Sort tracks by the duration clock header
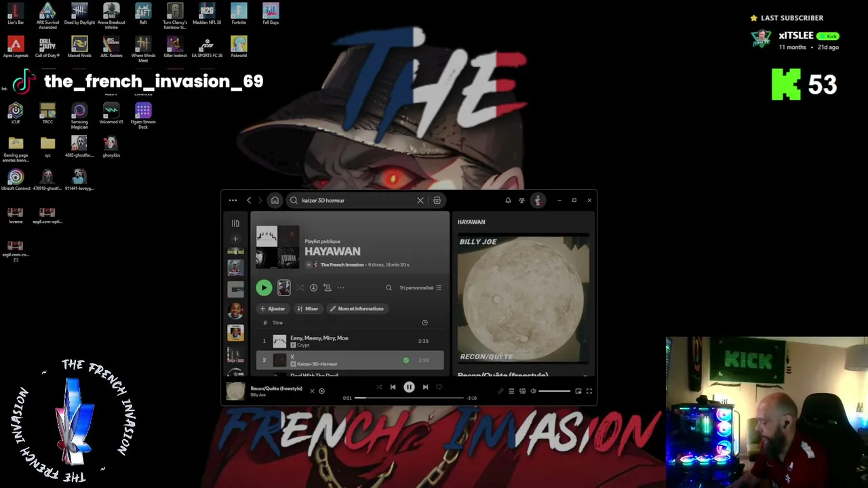The image size is (868, 488). click(x=425, y=323)
